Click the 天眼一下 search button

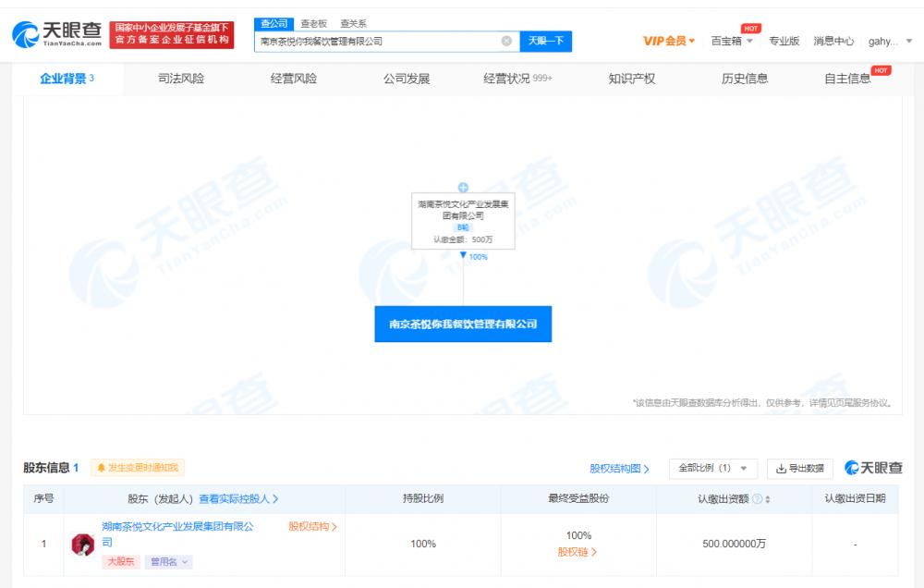[547, 41]
